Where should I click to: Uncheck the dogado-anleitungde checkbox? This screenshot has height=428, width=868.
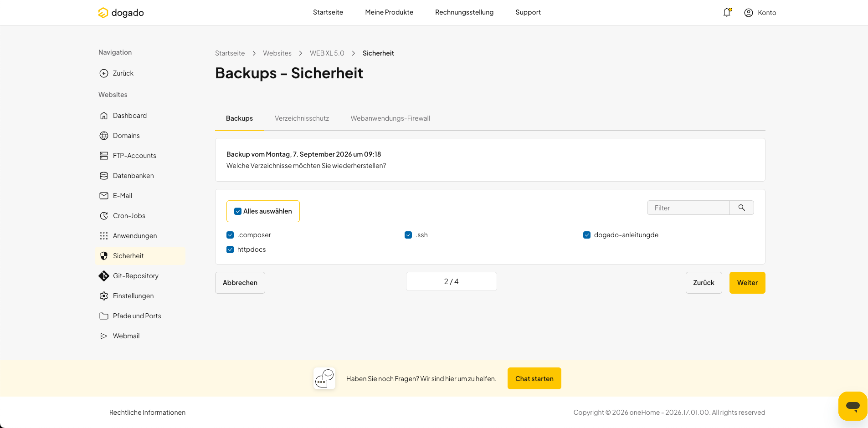tap(587, 235)
